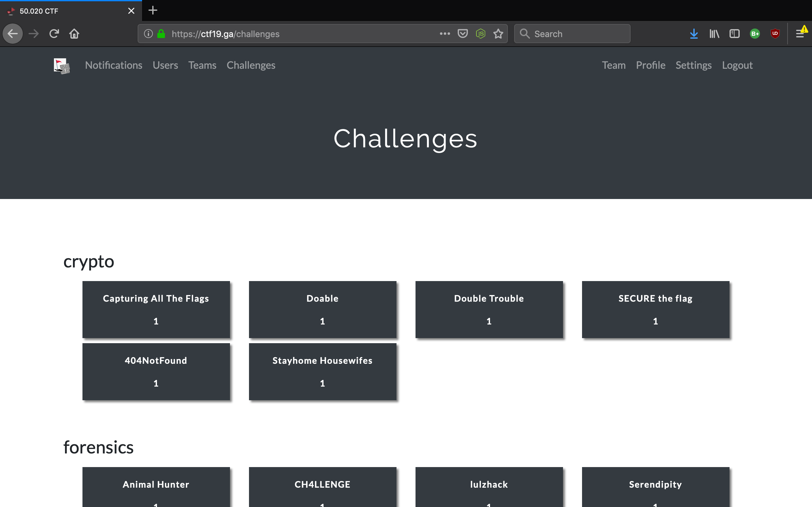Open the green NodeJS extension icon
812x507 pixels.
(x=481, y=34)
